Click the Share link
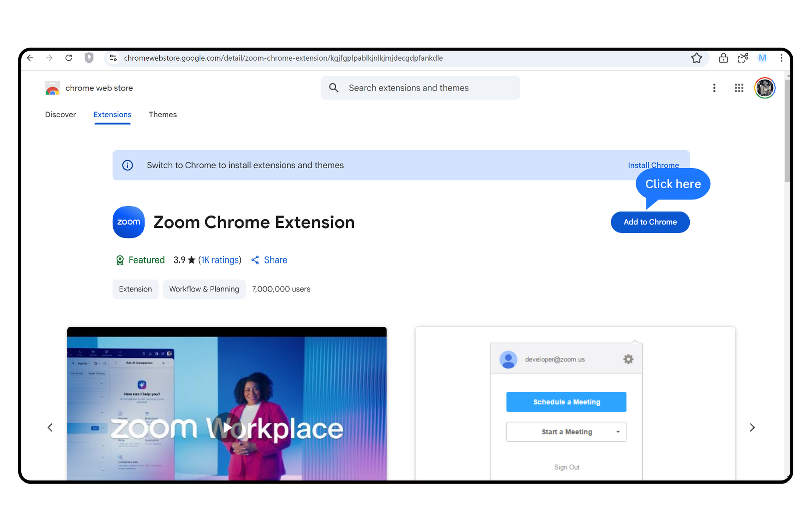This screenshot has height=525, width=812. point(276,260)
